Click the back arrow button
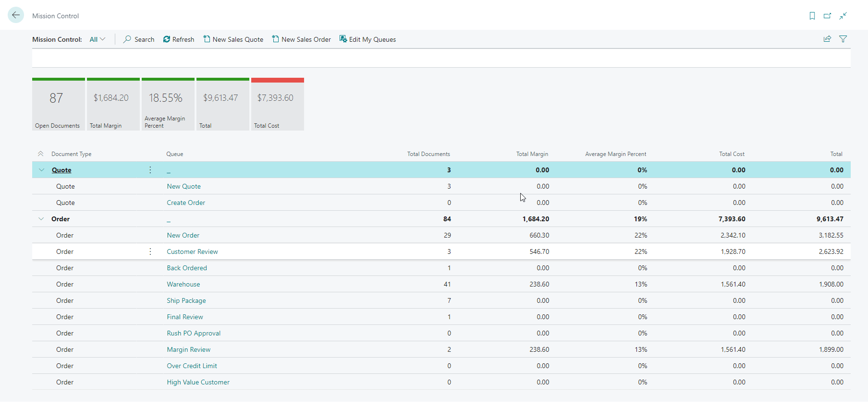The height and width of the screenshot is (407, 868). pos(16,15)
